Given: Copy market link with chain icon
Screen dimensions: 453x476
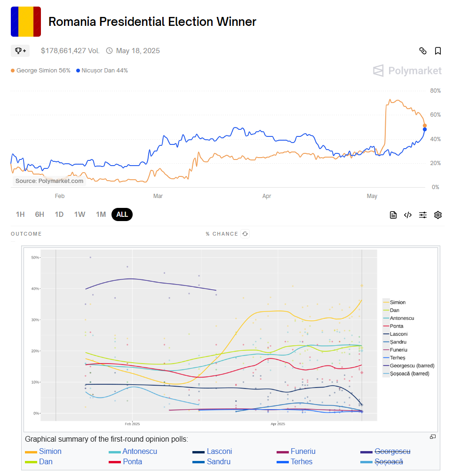Looking at the screenshot, I should [x=423, y=51].
